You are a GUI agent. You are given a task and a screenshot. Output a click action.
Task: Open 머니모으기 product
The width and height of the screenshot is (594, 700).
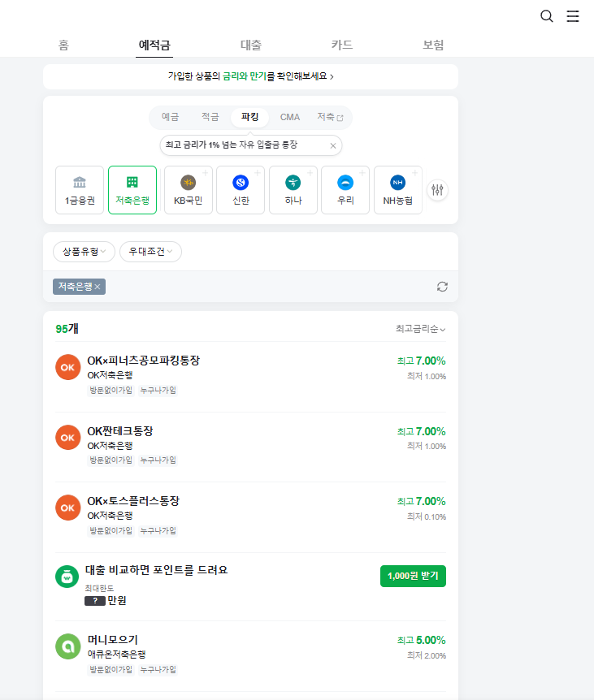pos(250,656)
